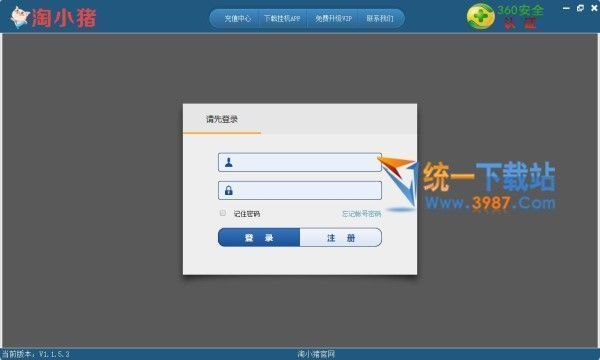
Task: Tick the 记住密码 checkbox
Action: pyautogui.click(x=223, y=213)
